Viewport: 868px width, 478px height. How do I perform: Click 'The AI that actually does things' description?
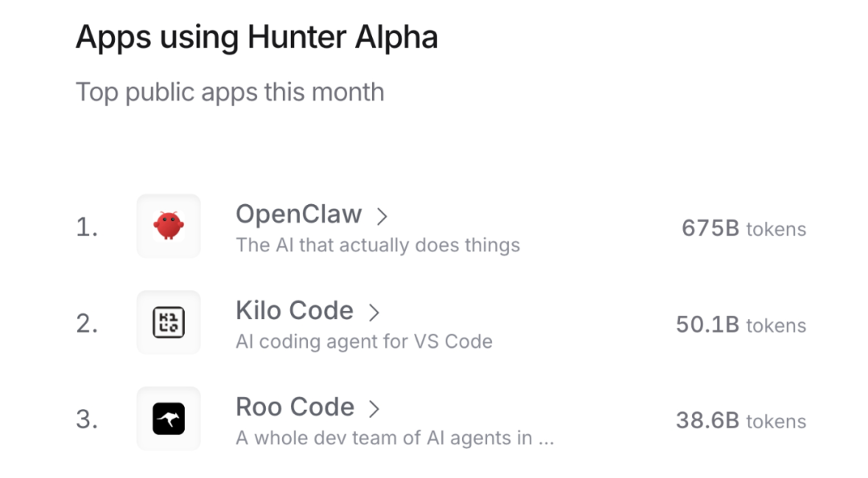(x=378, y=246)
